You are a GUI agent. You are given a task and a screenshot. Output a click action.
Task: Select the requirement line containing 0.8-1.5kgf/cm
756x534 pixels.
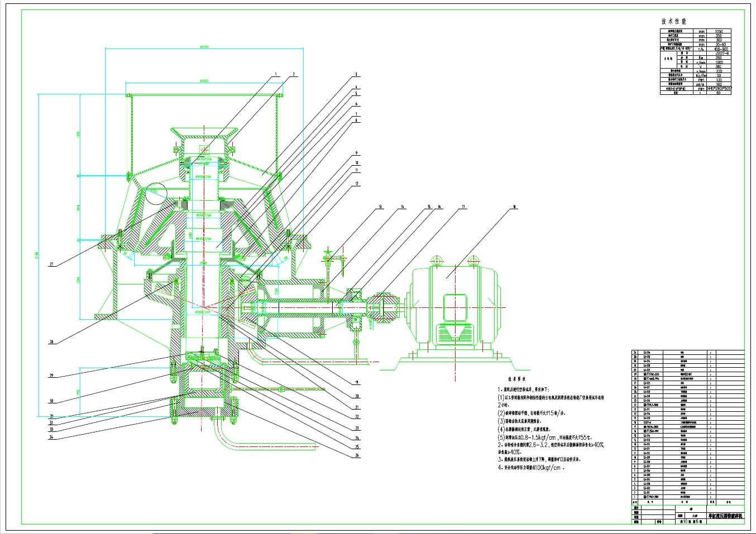tap(544, 437)
